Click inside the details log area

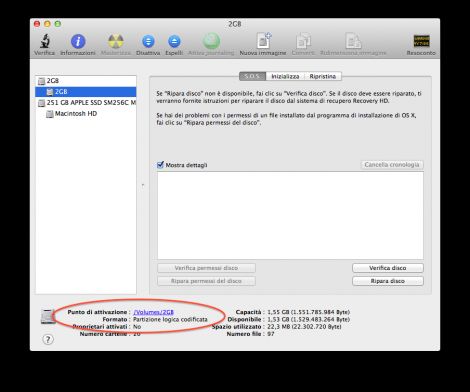pos(290,215)
